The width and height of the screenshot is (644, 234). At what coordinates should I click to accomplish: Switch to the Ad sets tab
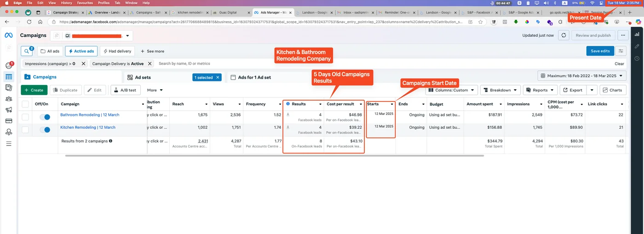[143, 77]
